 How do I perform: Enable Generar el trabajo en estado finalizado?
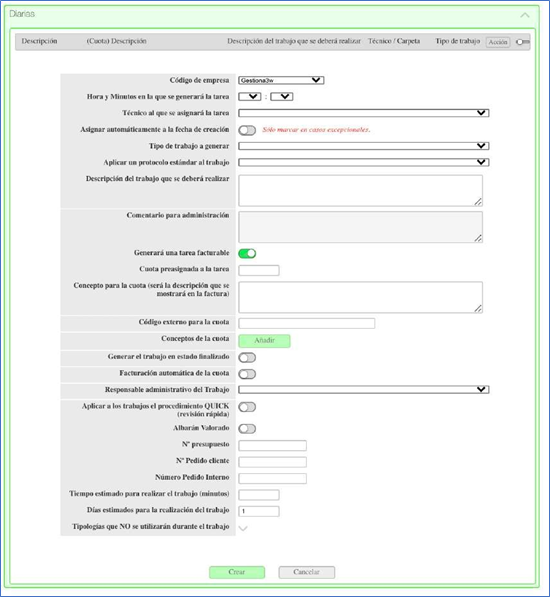click(x=247, y=357)
